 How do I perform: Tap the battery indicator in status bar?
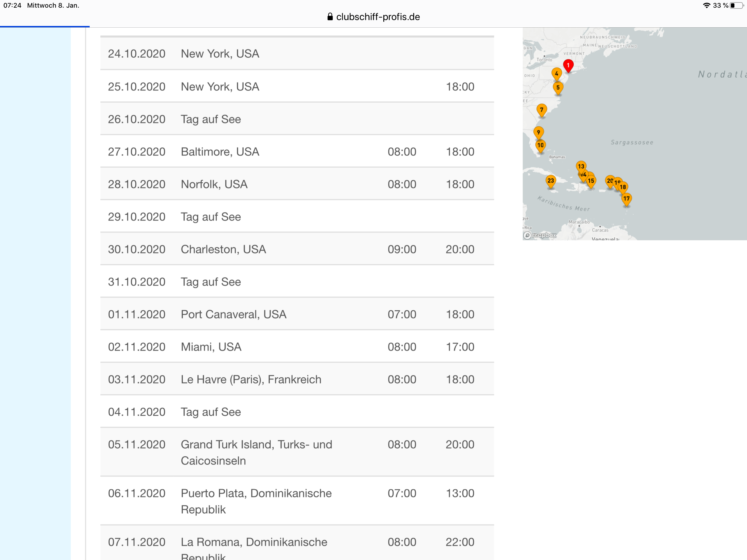point(736,5)
